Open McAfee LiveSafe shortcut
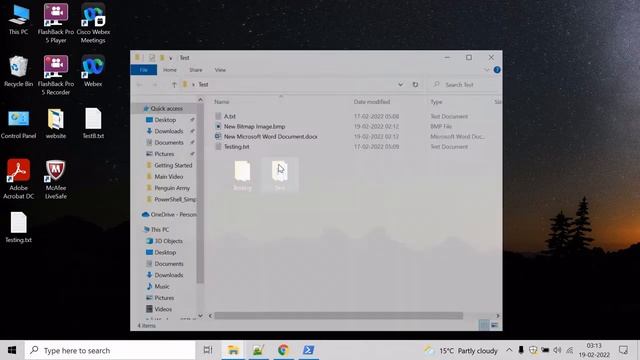This screenshot has width=640, height=360. [56, 179]
